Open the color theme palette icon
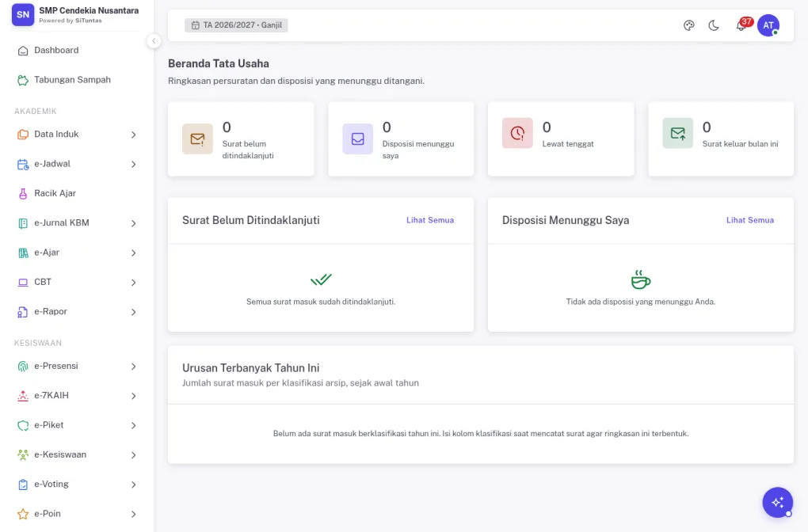The width and height of the screenshot is (808, 532). tap(689, 25)
